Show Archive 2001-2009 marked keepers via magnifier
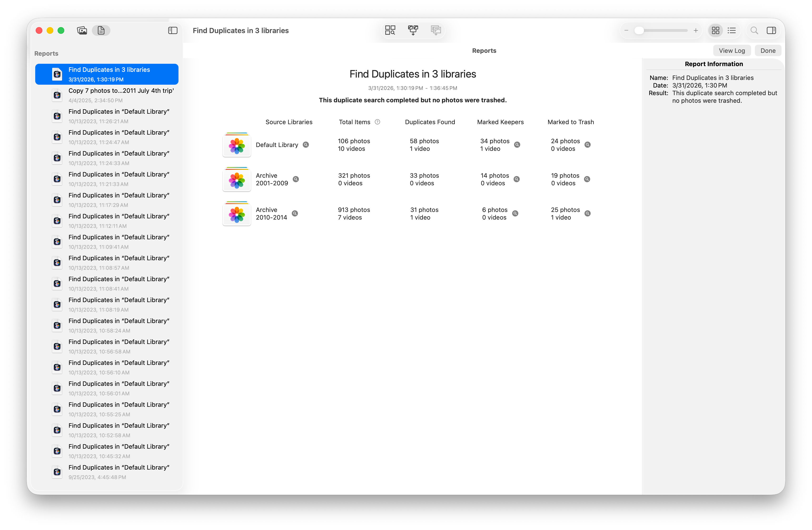This screenshot has width=812, height=530. tap(516, 179)
